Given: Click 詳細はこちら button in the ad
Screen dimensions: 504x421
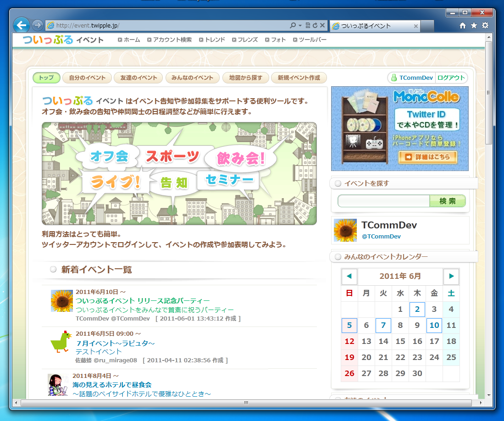Looking at the screenshot, I should tap(428, 157).
